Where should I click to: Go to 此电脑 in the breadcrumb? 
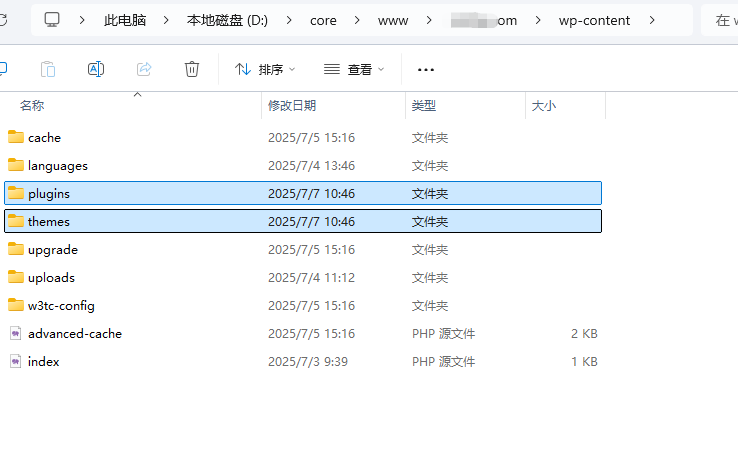coord(125,20)
